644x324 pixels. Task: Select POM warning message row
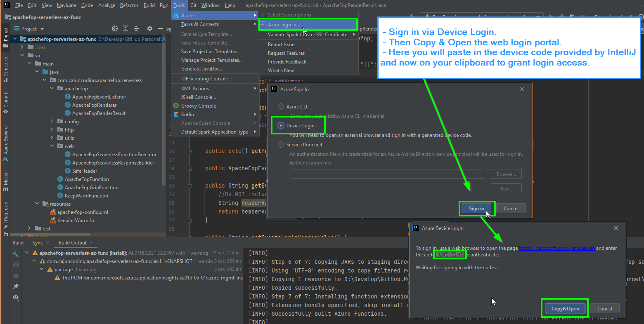coord(149,278)
